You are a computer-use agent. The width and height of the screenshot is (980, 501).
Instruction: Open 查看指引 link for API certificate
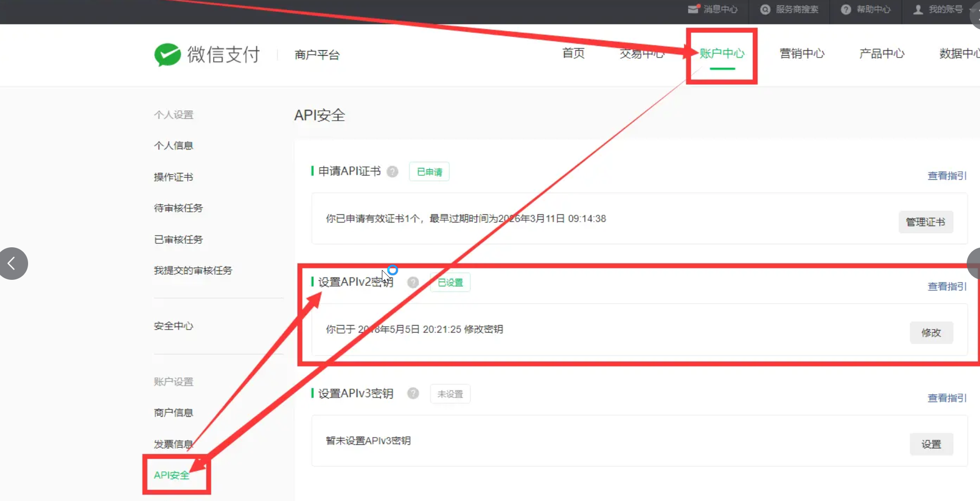click(x=946, y=176)
